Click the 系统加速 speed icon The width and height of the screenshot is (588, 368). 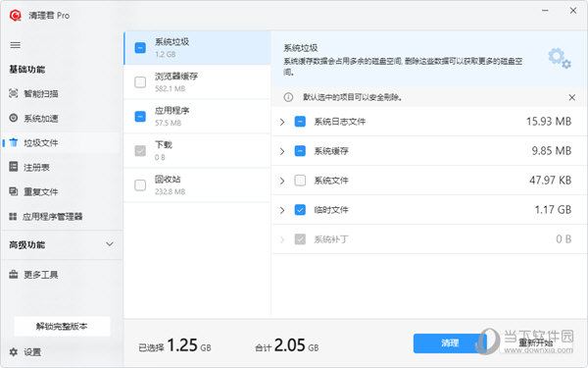(x=14, y=118)
